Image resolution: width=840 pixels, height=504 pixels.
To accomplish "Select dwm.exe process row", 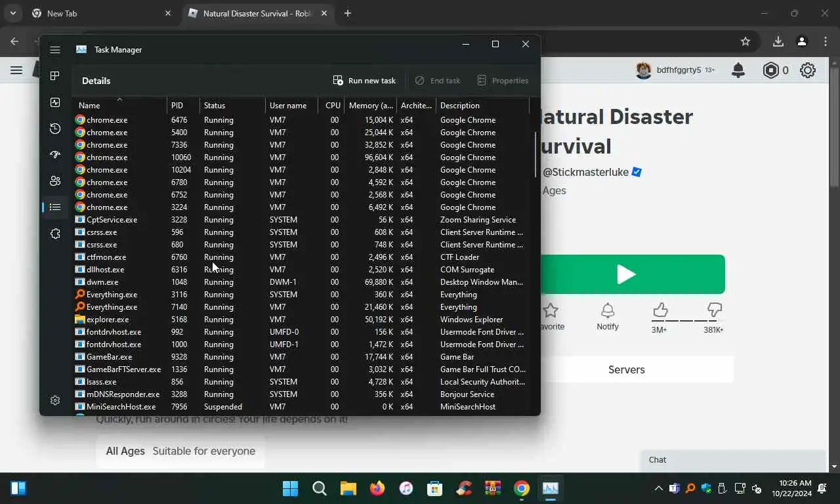I will point(301,282).
